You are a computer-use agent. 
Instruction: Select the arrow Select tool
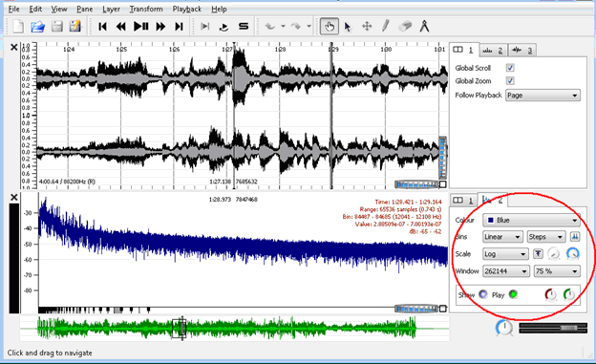click(348, 27)
